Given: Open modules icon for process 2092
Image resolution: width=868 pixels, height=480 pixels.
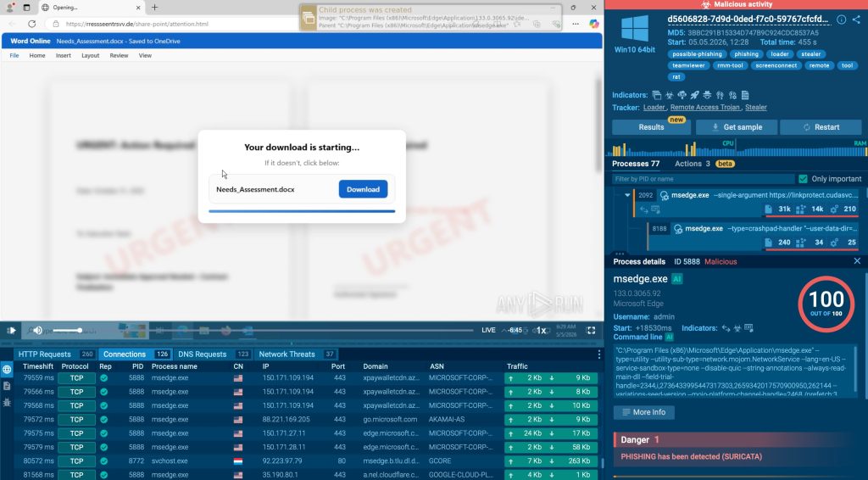Looking at the screenshot, I should click(800, 209).
